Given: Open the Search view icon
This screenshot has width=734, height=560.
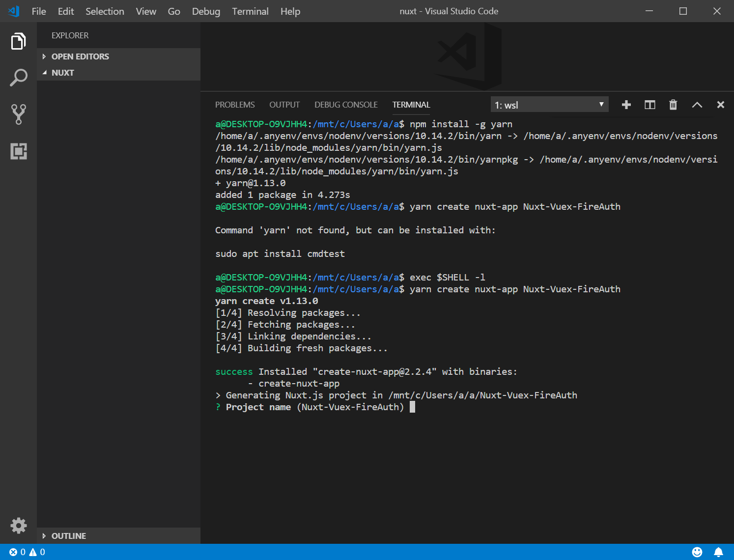Looking at the screenshot, I should tap(18, 78).
